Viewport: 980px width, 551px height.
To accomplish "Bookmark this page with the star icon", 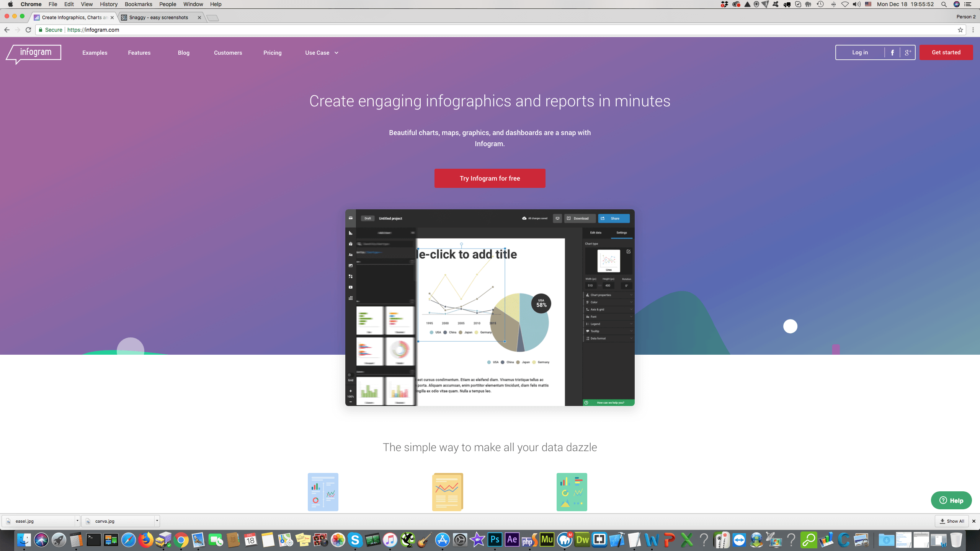I will pyautogui.click(x=960, y=30).
